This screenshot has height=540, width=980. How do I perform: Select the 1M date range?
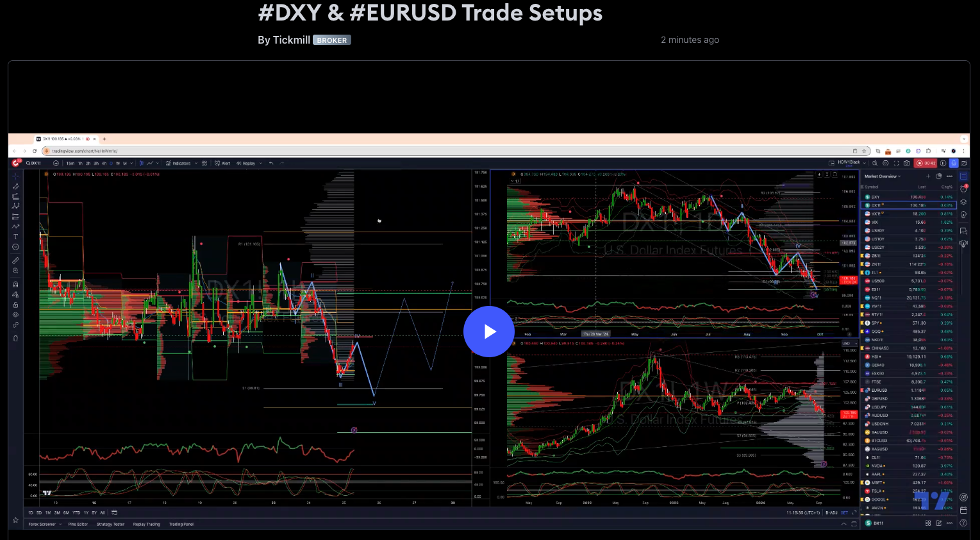click(47, 512)
